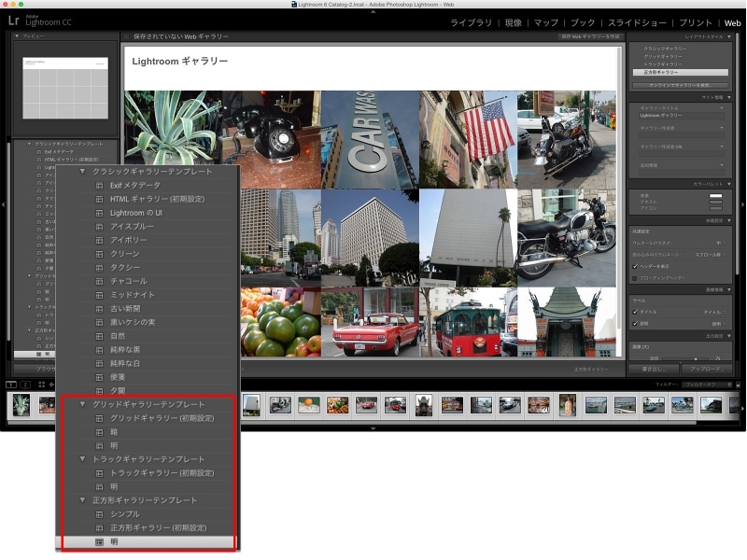Click the template icon next to チャコール
The height and width of the screenshot is (560, 747).
tap(100, 281)
